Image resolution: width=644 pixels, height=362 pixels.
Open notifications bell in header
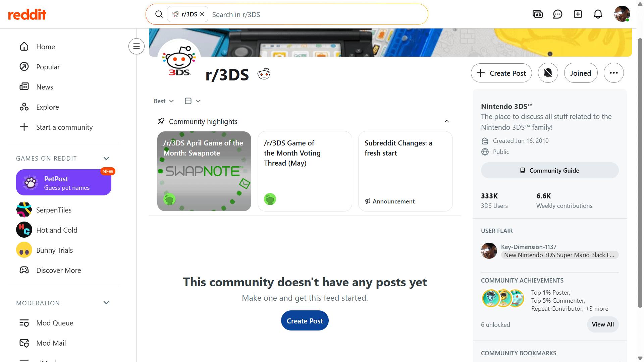(598, 14)
